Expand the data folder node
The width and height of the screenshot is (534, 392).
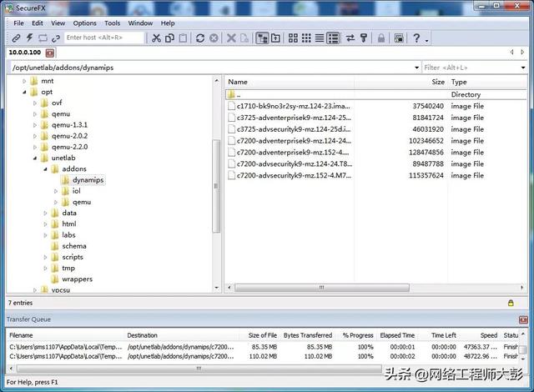(x=45, y=213)
